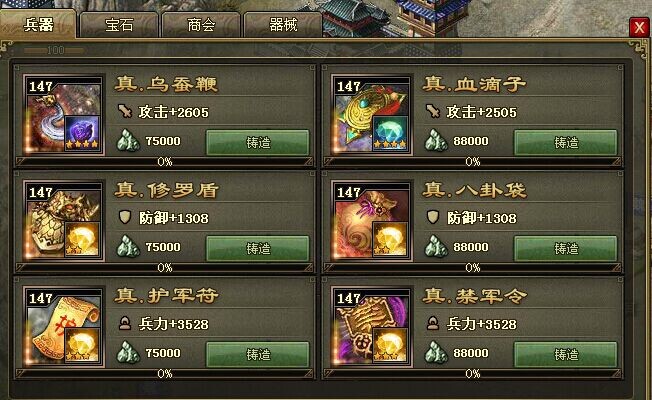Click 铸造 button for 真.修罗盾
The width and height of the screenshot is (652, 400).
258,249
